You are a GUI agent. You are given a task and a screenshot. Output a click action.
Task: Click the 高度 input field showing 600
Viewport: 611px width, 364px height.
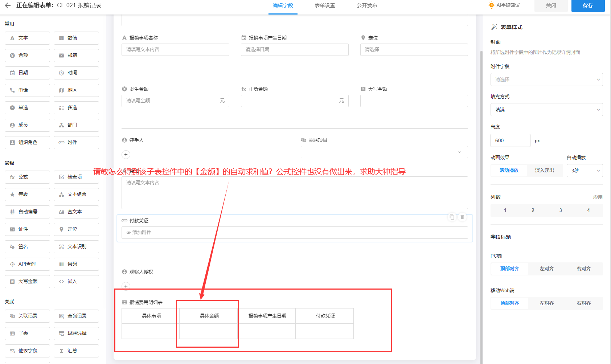pos(510,140)
